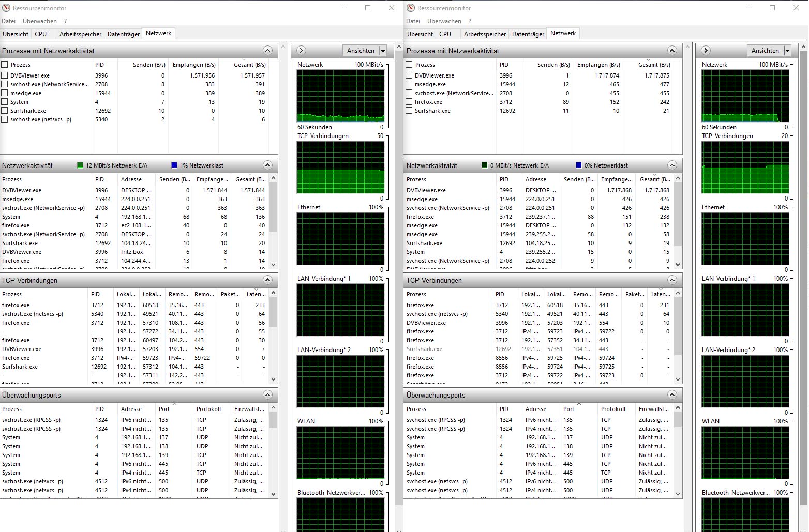The height and width of the screenshot is (532, 809).
Task: Sort by Empfangen (B/s) header in right window
Action: coord(599,65)
